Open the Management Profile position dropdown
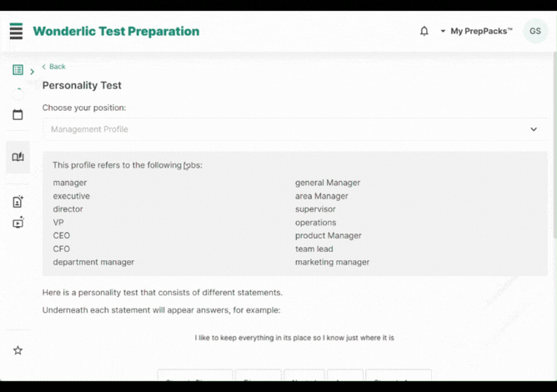The width and height of the screenshot is (557, 392). point(294,129)
